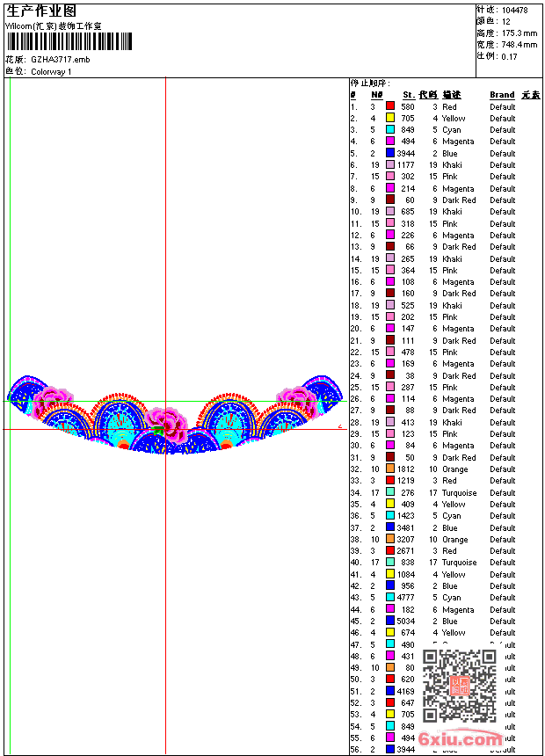Click the stitch count '302'
Screen dimensions: 545x756
(408, 177)
